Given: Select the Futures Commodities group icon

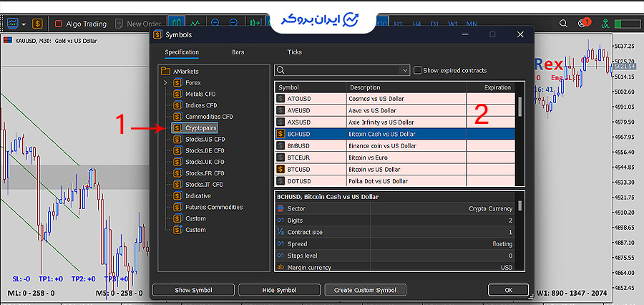Looking at the screenshot, I should [x=177, y=207].
